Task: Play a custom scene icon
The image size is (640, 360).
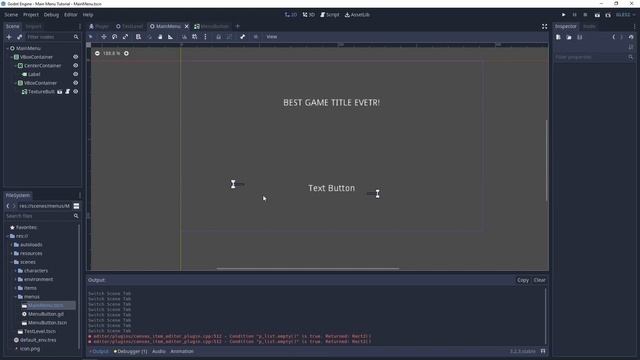Action: pyautogui.click(x=608, y=15)
